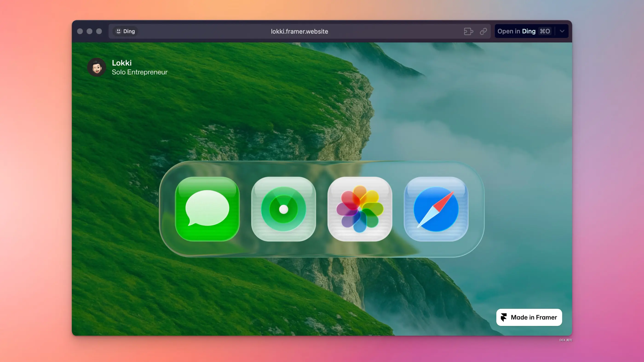Image resolution: width=644 pixels, height=362 pixels.
Task: Click the puzzle-piece extensions icon
Action: pyautogui.click(x=468, y=31)
